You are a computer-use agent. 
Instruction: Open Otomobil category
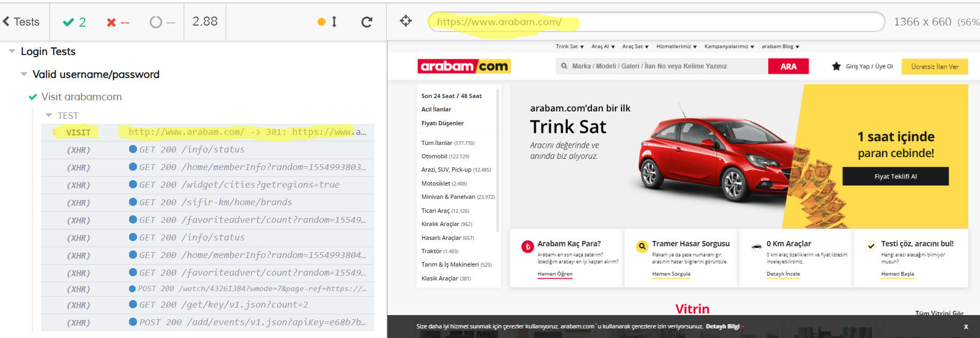pyautogui.click(x=445, y=156)
